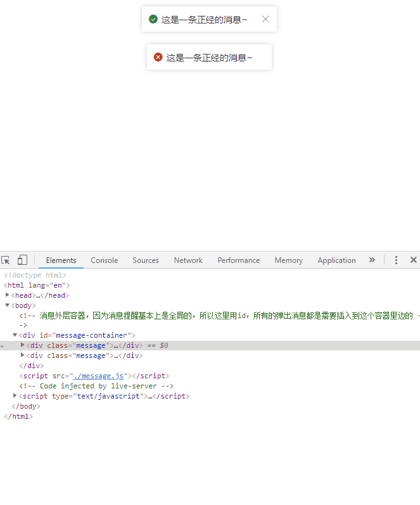Click the success message text
Image resolution: width=420 pixels, height=505 pixels.
point(204,20)
